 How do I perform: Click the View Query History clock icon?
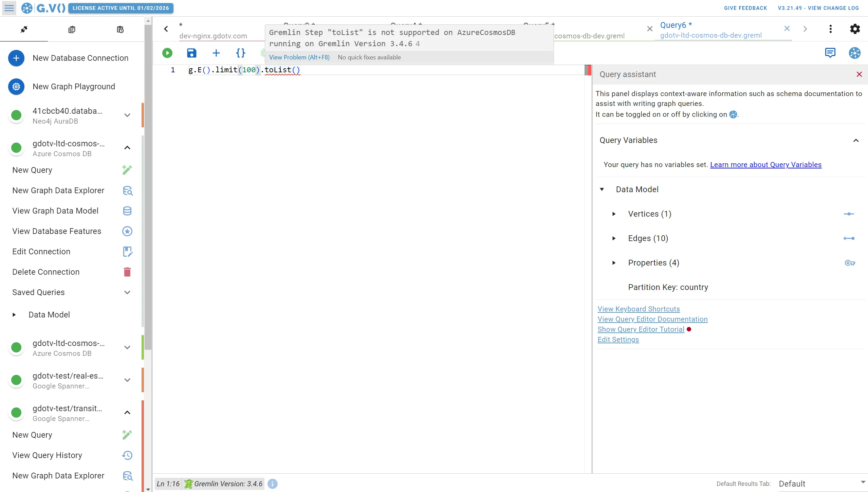[127, 455]
